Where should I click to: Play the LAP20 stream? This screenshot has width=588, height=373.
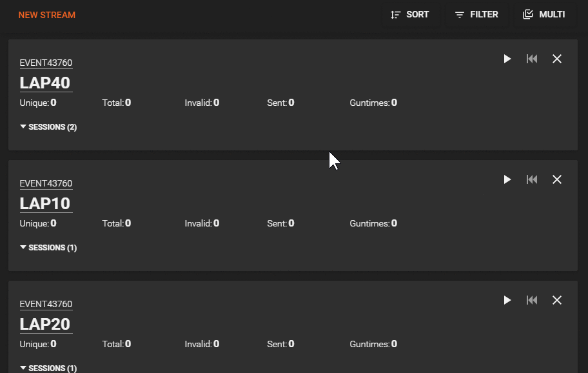tap(507, 300)
